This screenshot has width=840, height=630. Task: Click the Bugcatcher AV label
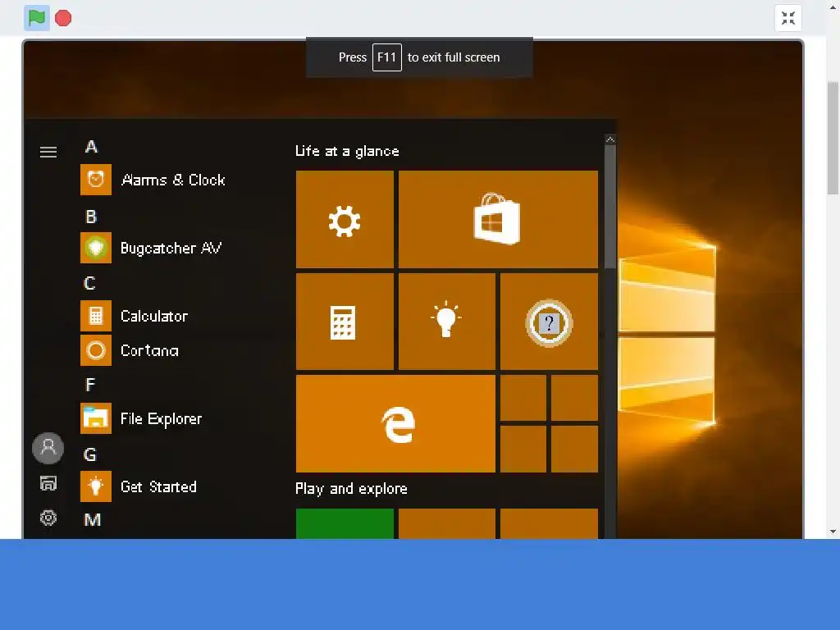(x=171, y=248)
